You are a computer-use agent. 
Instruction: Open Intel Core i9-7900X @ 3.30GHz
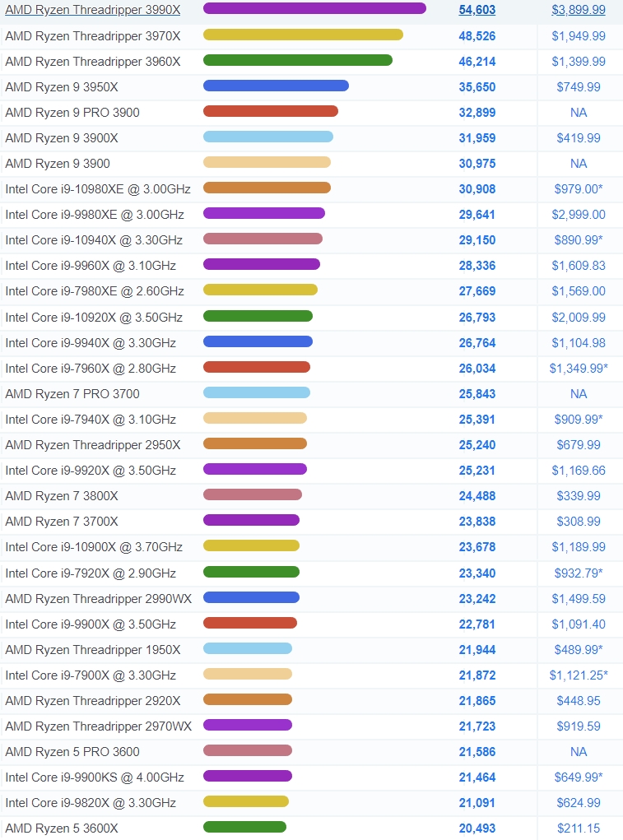click(x=91, y=675)
